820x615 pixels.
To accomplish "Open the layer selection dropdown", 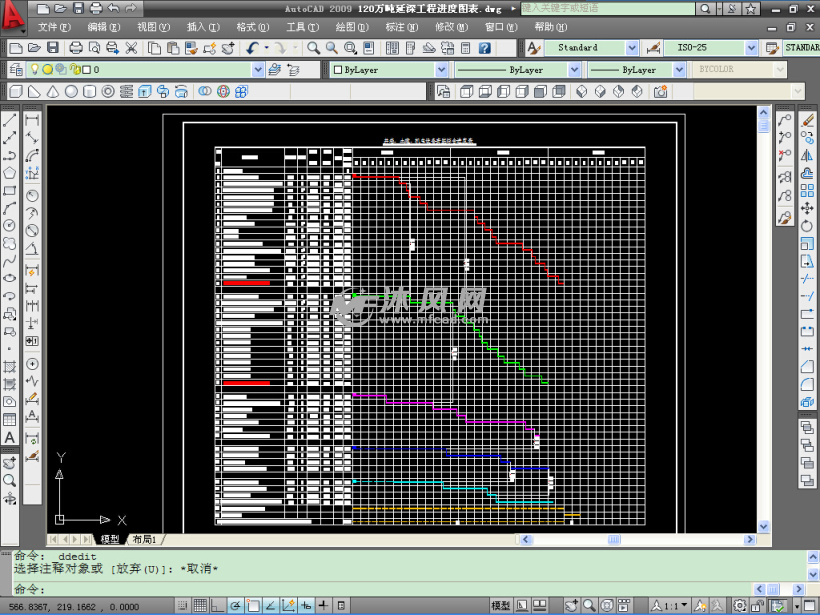I will pos(258,70).
